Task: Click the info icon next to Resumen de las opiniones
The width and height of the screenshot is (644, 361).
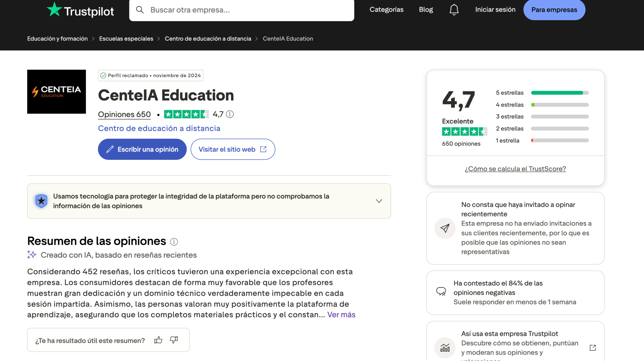Action: coord(174,242)
